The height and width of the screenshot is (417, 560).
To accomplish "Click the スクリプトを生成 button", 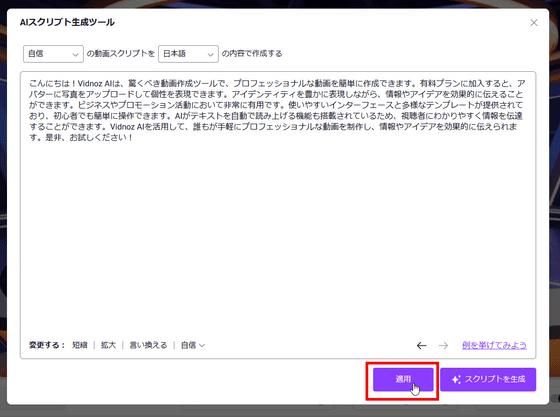I will [488, 380].
